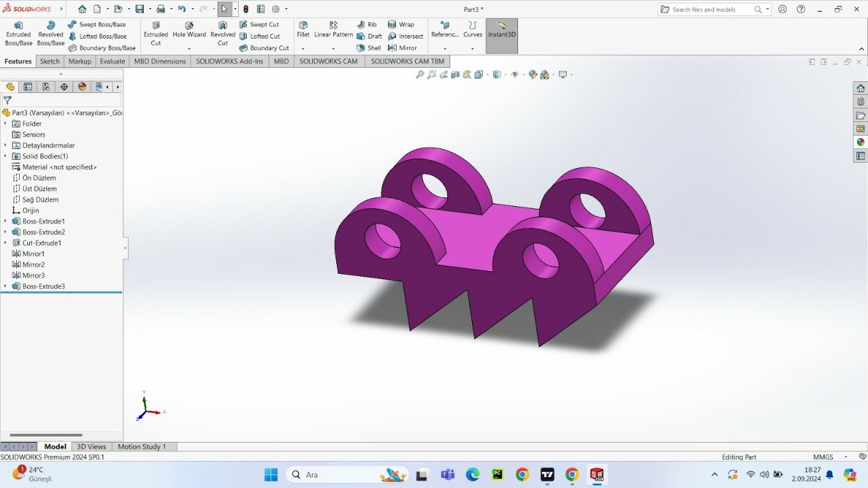Select Ön Düzlem plane in the tree

tap(39, 178)
